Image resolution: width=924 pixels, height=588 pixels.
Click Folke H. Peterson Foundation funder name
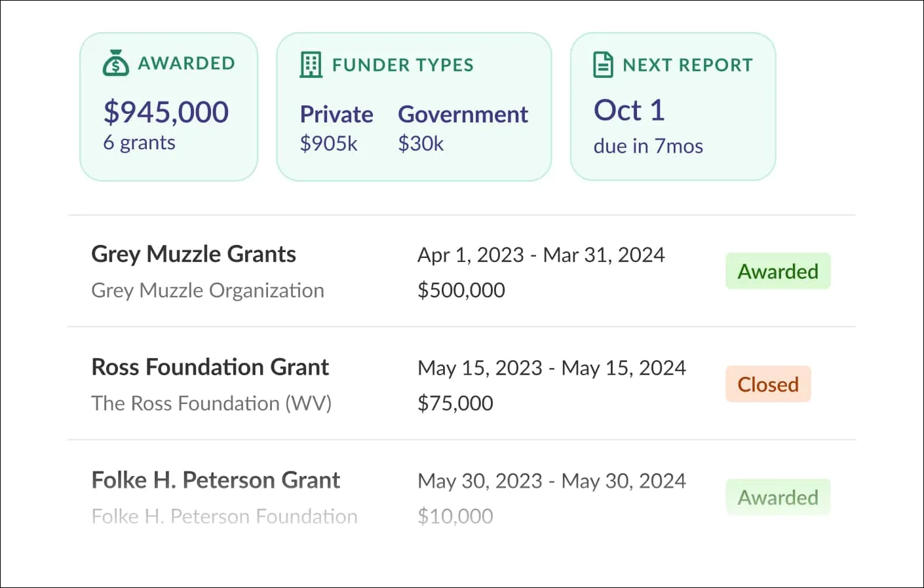224,517
